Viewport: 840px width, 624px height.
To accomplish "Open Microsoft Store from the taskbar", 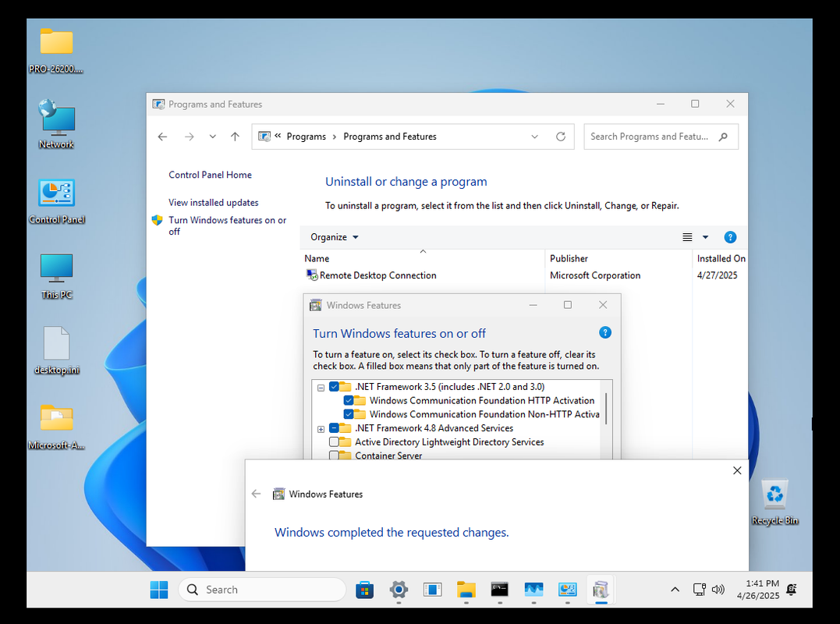I will [x=365, y=590].
